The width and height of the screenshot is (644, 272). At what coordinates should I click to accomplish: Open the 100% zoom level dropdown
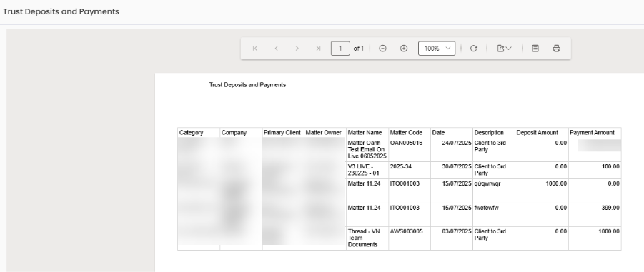coord(437,49)
